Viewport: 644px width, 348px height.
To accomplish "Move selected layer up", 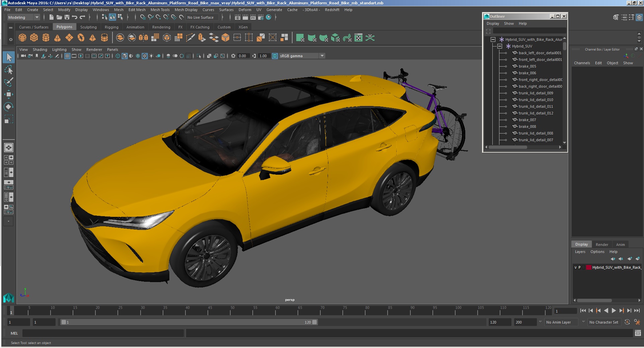I will [613, 259].
